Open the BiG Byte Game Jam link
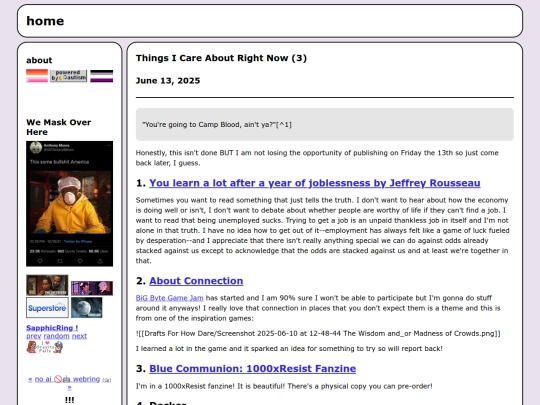Screen dimensions: 540x405 [x=169, y=298]
